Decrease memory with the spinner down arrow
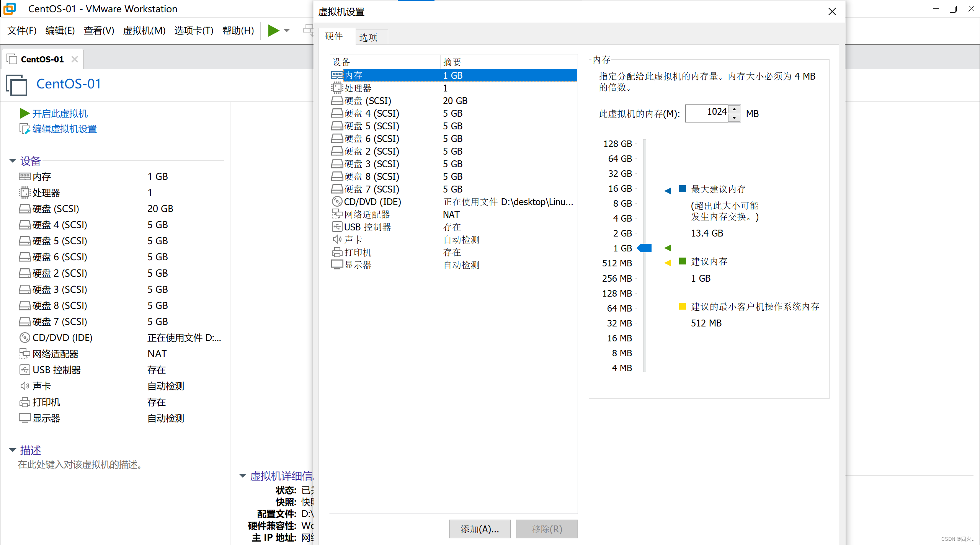The width and height of the screenshot is (980, 545). (x=734, y=118)
